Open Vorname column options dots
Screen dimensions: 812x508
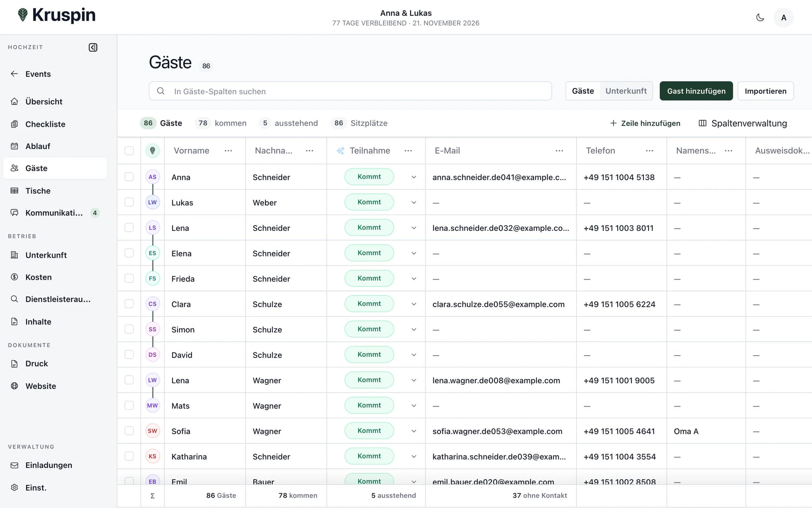229,151
